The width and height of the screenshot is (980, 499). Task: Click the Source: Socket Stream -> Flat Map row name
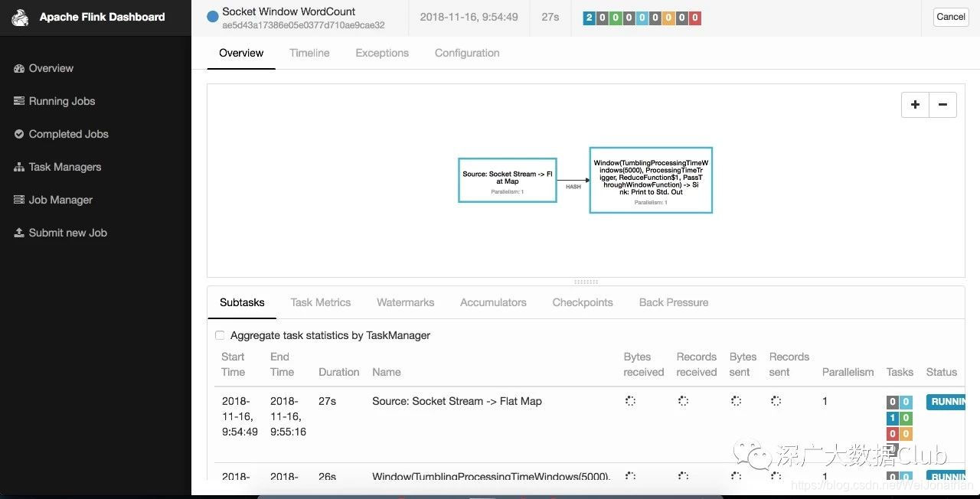click(457, 401)
